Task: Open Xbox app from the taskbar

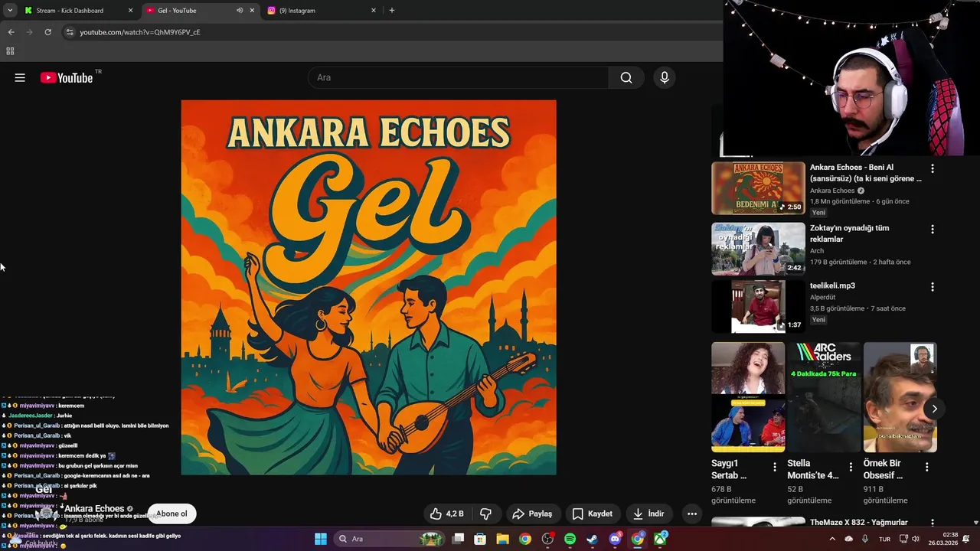Action: (660, 539)
